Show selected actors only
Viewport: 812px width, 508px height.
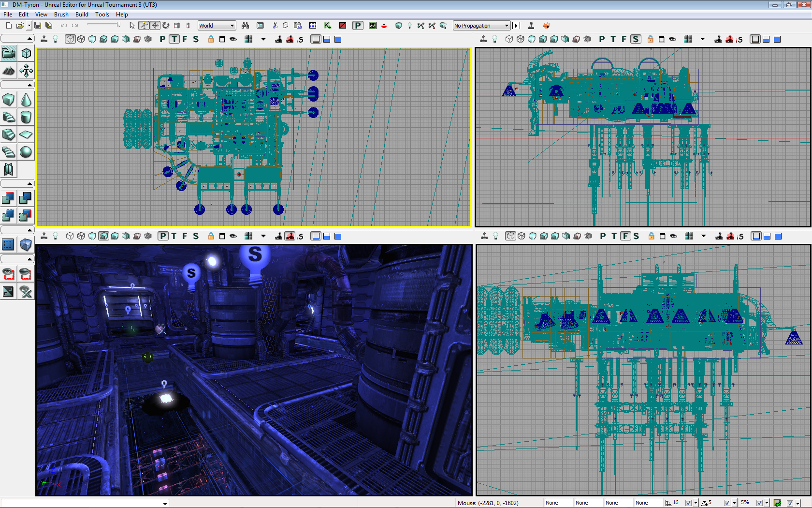[9, 274]
